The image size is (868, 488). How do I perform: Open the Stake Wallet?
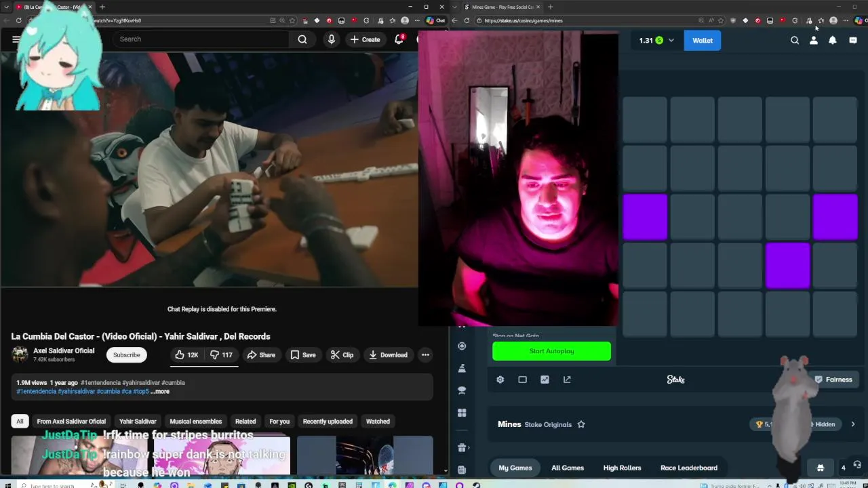coord(703,41)
